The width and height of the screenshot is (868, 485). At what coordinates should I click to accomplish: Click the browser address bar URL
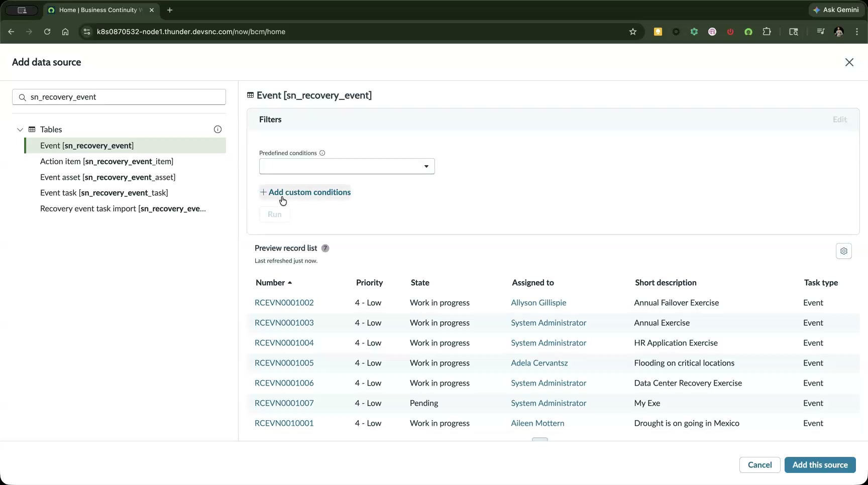coord(191,32)
